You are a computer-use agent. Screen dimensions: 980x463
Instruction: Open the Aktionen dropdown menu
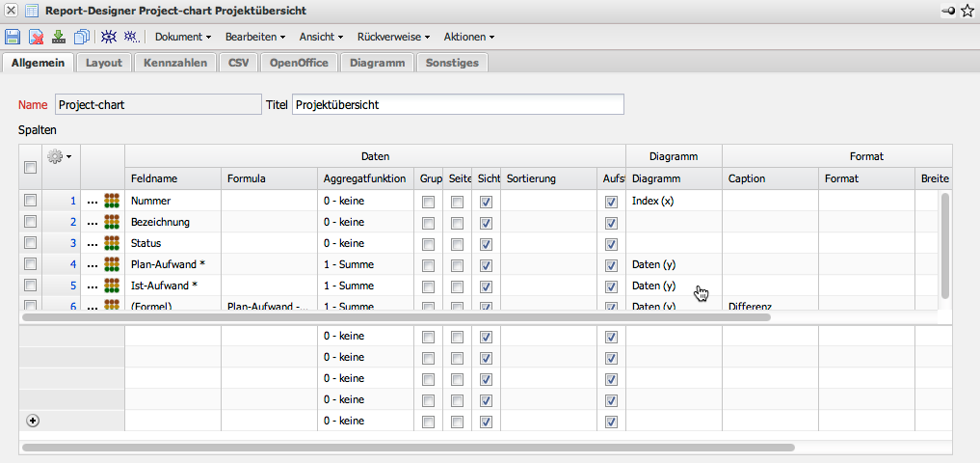coord(468,37)
